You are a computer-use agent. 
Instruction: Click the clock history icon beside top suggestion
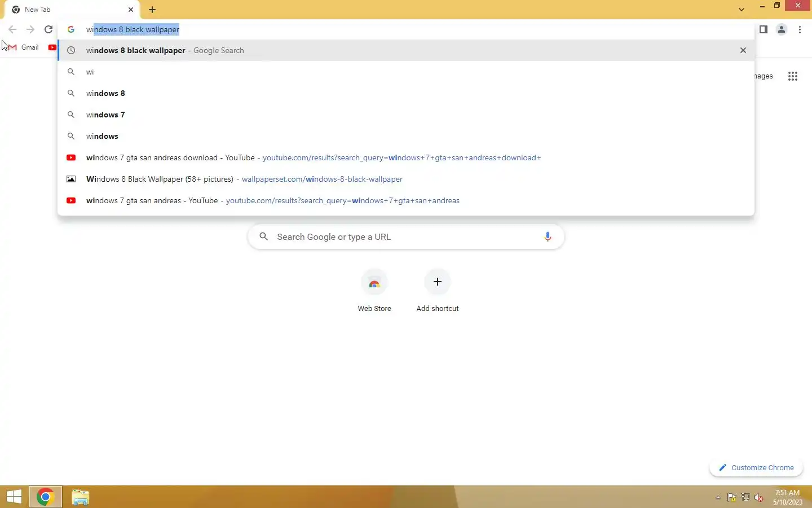pyautogui.click(x=71, y=50)
